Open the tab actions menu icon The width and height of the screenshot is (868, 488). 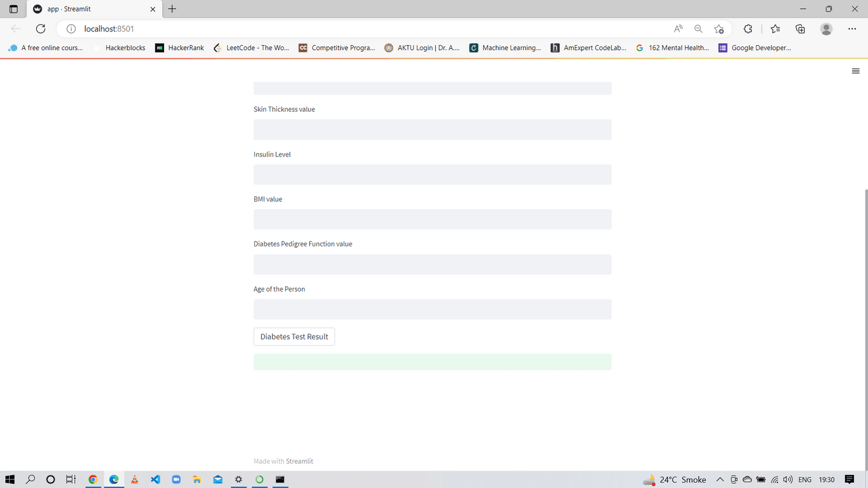point(13,9)
